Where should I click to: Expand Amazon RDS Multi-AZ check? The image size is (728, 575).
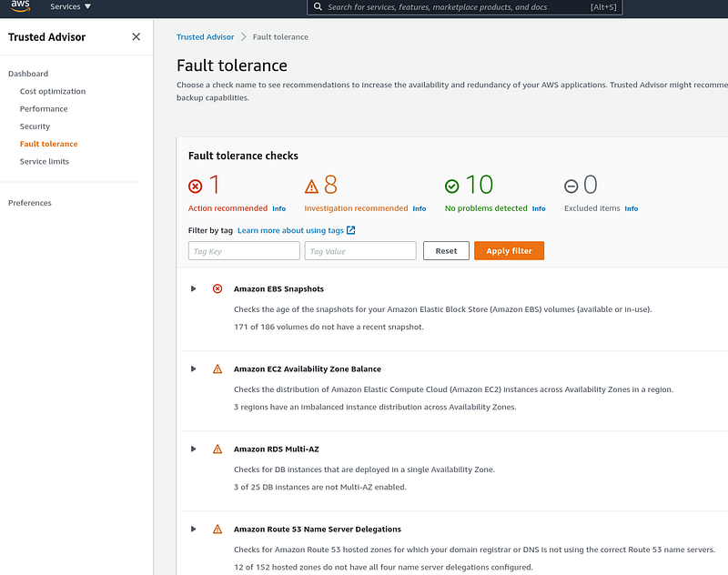pyautogui.click(x=193, y=449)
